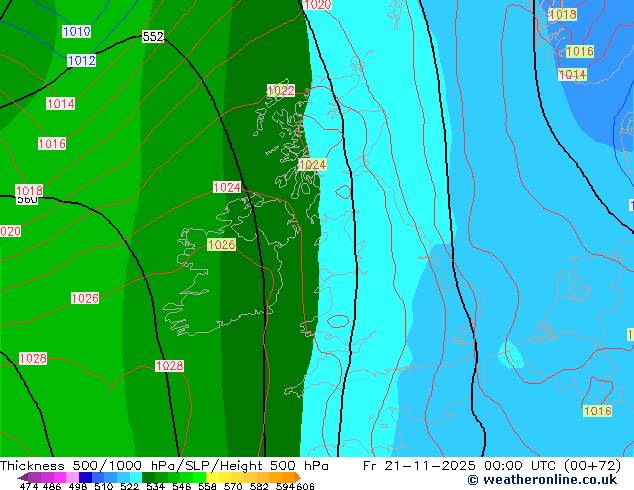Click the blue 1010 isobar label
The image size is (634, 490).
coord(76,32)
